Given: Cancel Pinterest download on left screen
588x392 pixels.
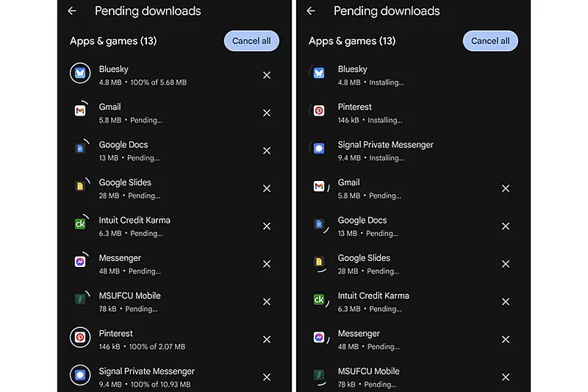Looking at the screenshot, I should click(x=267, y=340).
